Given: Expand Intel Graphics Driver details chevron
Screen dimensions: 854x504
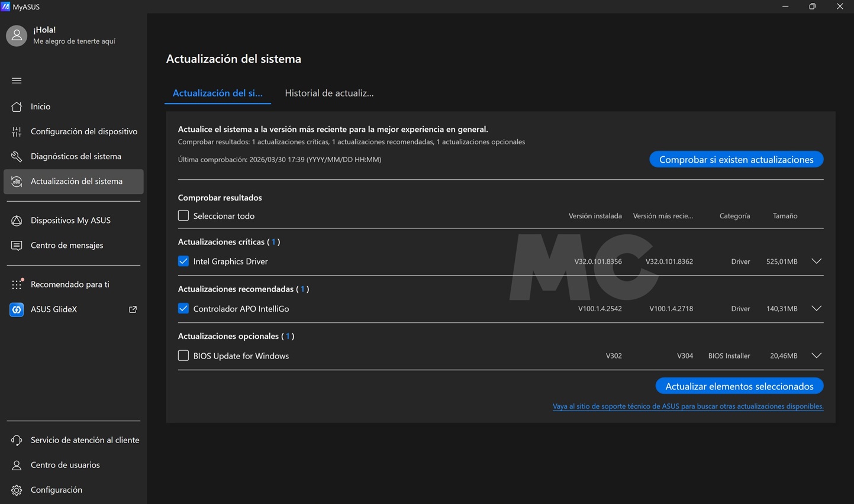Looking at the screenshot, I should (816, 261).
